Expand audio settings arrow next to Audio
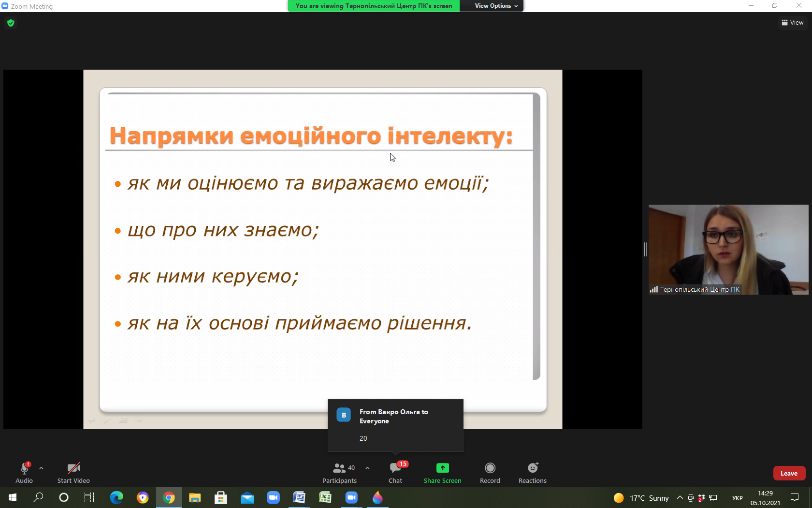 pos(41,468)
